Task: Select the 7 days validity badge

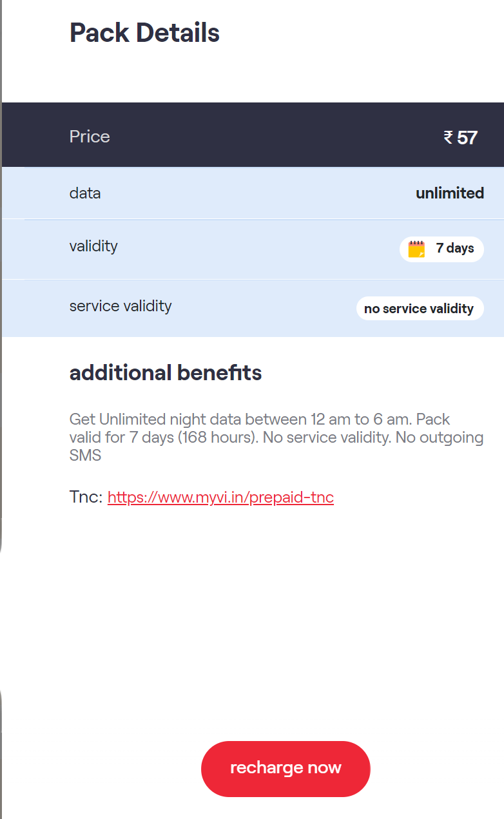Action: [441, 249]
